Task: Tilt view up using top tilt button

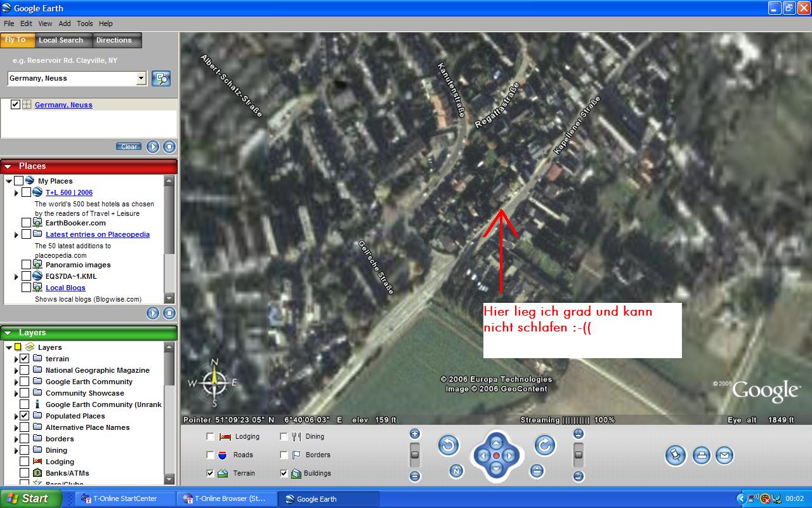Action: (579, 434)
